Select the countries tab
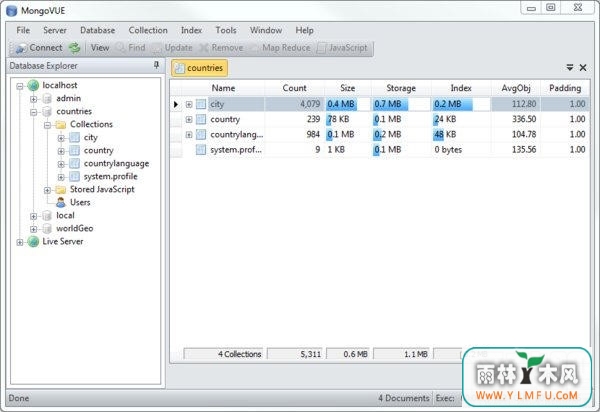600x412 pixels. click(199, 68)
